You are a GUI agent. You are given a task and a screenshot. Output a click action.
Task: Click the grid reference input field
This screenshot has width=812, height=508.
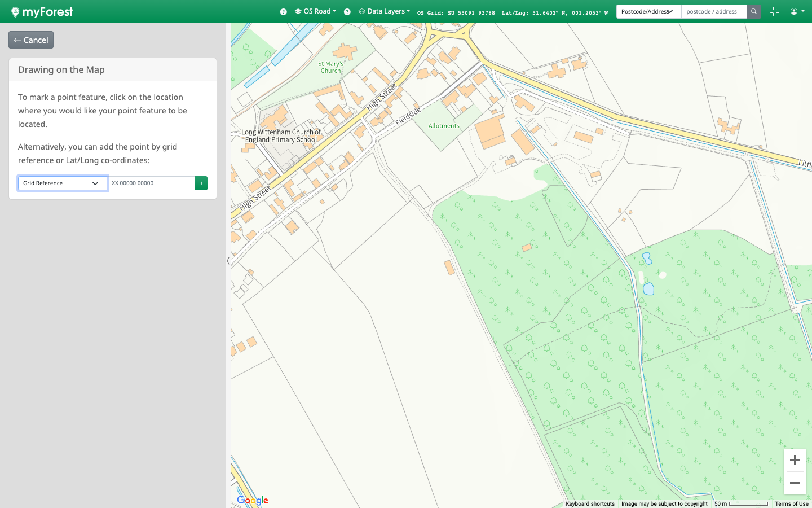click(x=151, y=183)
